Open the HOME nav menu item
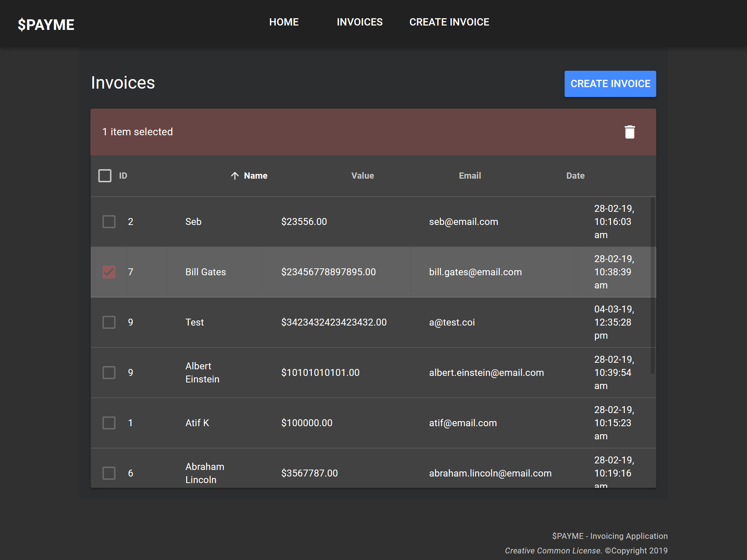 coord(284,22)
